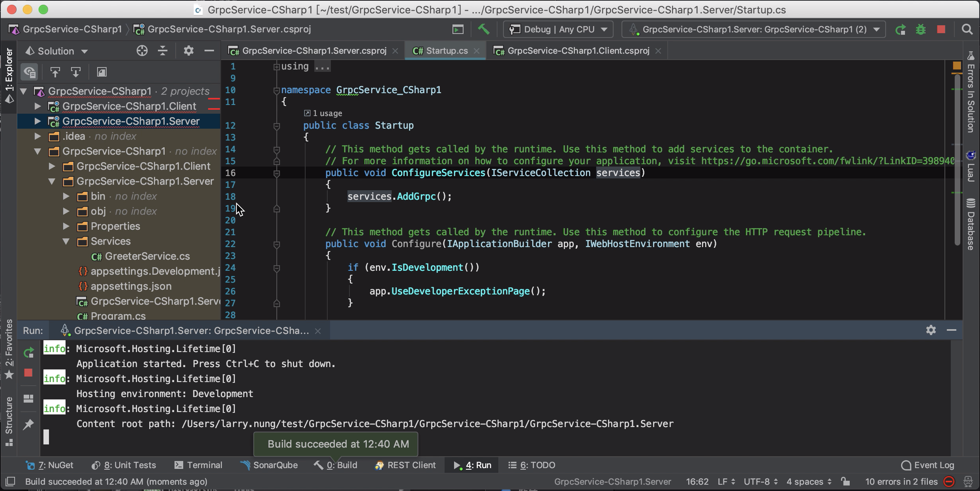Click the inspector face icon in status bar
980x491 pixels.
(968, 482)
